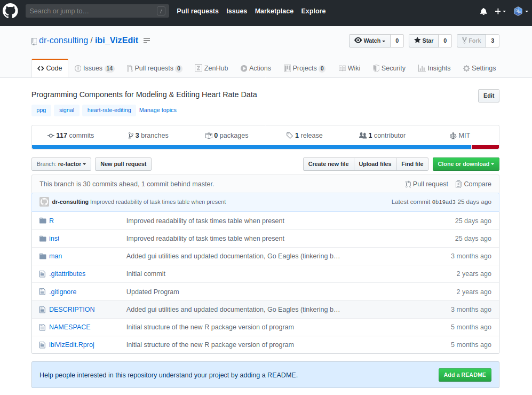This screenshot has width=532, height=395.
Task: Click Issues in top navigation
Action: (236, 11)
